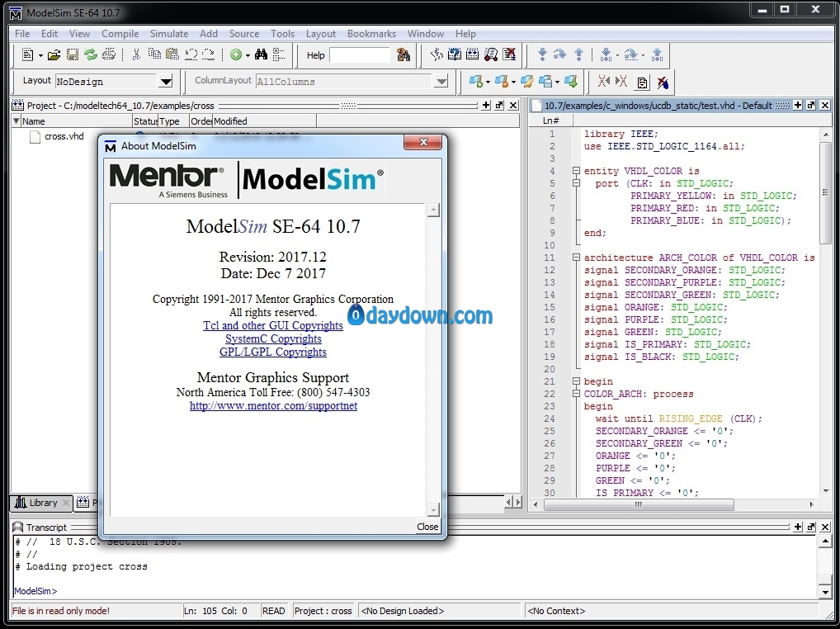
Task: Click the Edit Bookmark pencil icon
Action: point(527,82)
